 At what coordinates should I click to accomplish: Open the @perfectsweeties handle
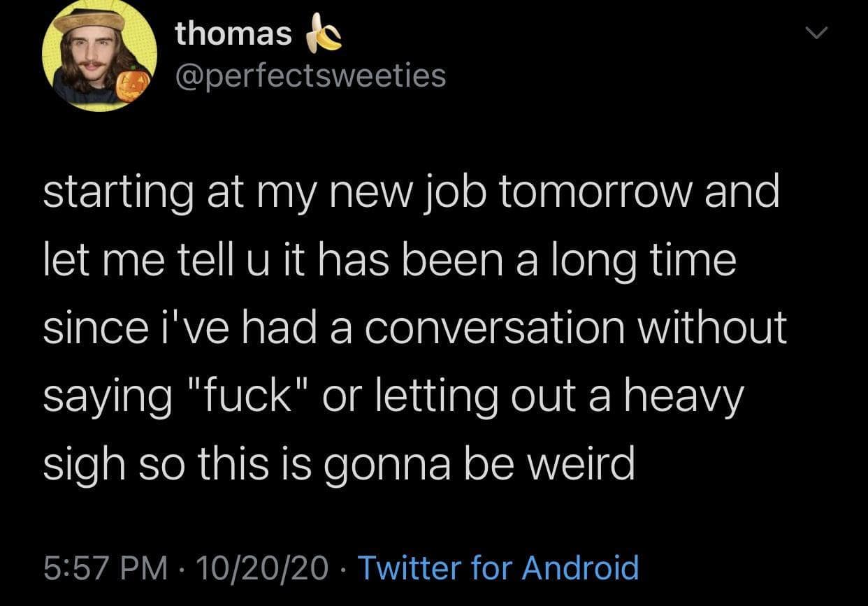[x=310, y=75]
